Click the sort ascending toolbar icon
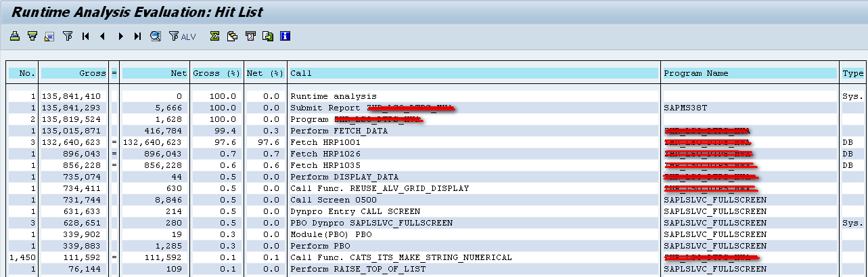The height and width of the screenshot is (277, 868). coord(14,37)
